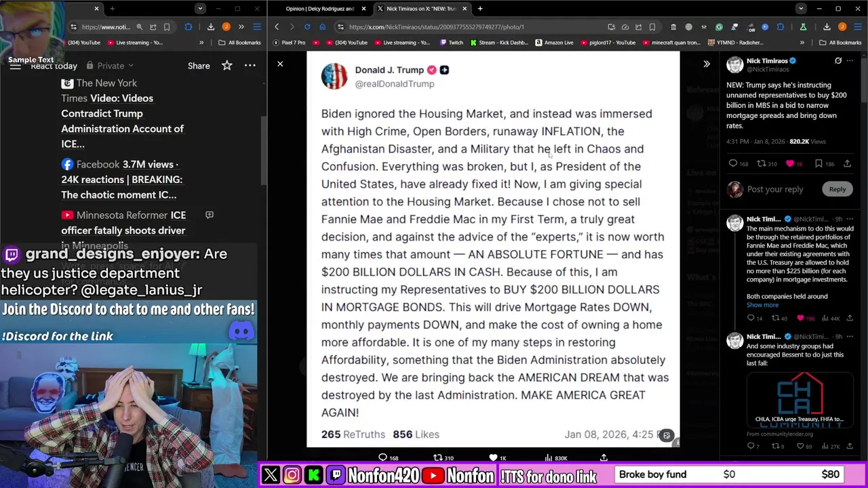
Task: Bookmark this page icon in X window address bar
Action: coord(652,27)
